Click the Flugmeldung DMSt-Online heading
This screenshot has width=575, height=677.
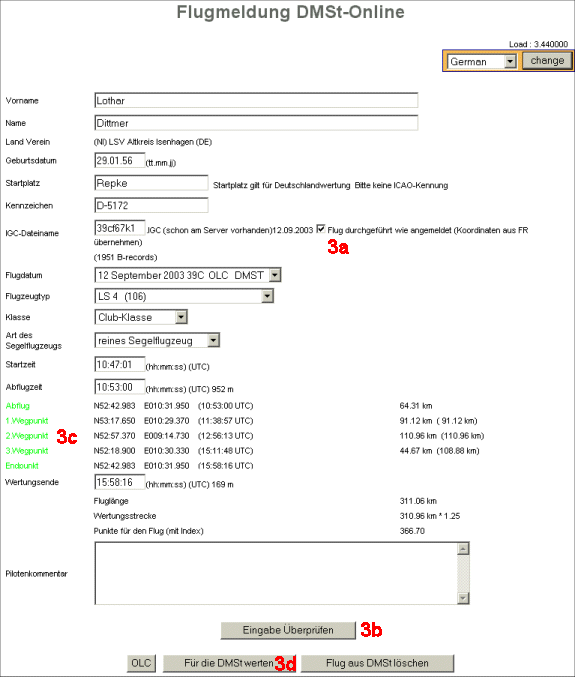coord(291,12)
